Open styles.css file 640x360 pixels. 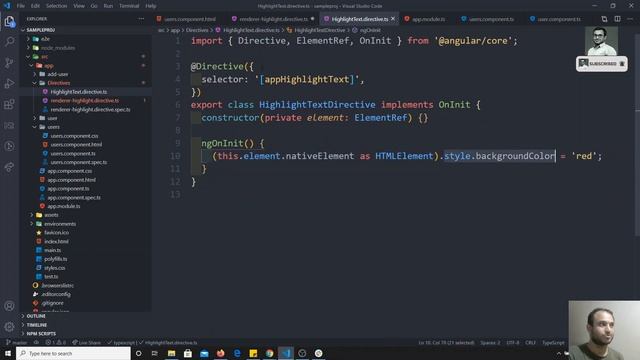55,268
